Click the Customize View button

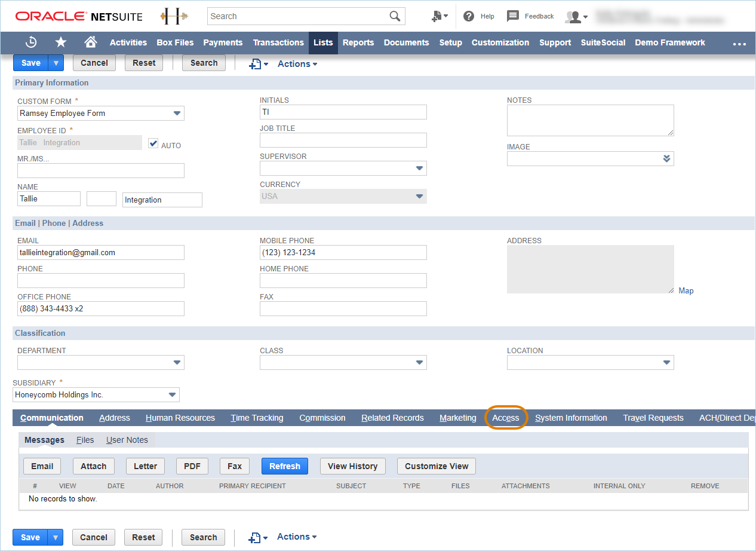pos(437,466)
